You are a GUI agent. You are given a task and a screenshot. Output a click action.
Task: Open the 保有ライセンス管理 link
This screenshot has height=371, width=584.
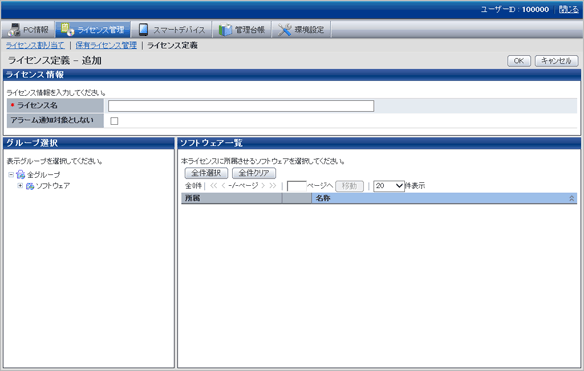coord(106,45)
